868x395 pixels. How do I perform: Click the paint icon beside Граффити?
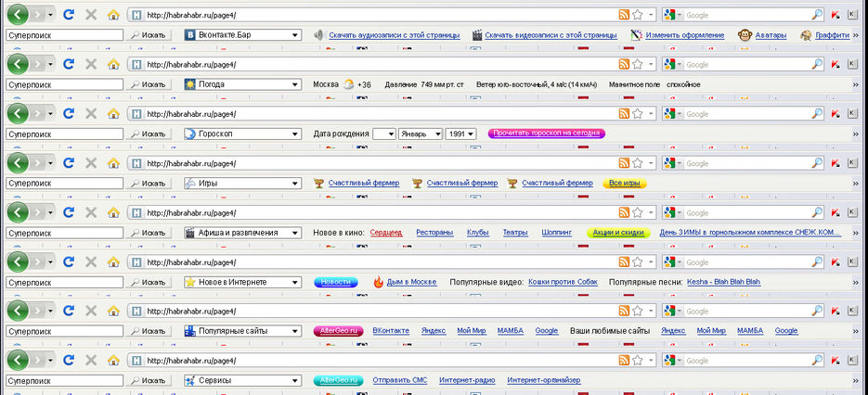[x=806, y=35]
